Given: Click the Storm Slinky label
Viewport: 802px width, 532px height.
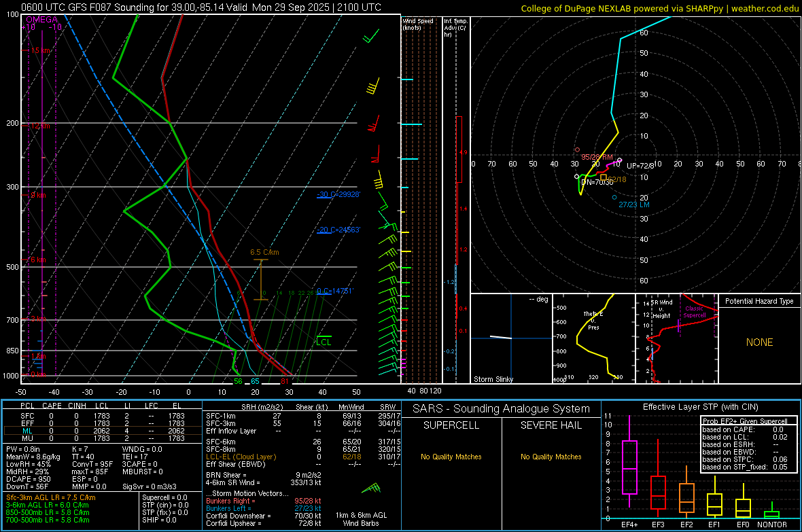Looking at the screenshot, I should click(493, 379).
